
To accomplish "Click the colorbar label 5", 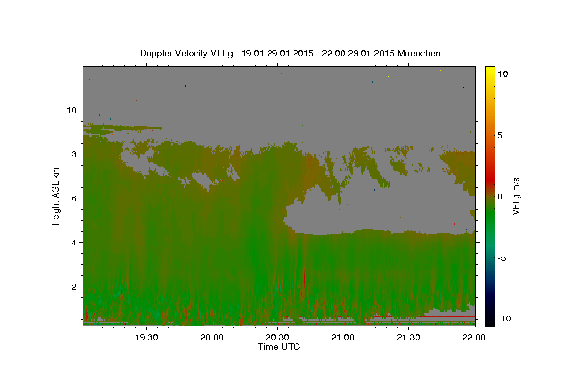I will click(x=500, y=135).
